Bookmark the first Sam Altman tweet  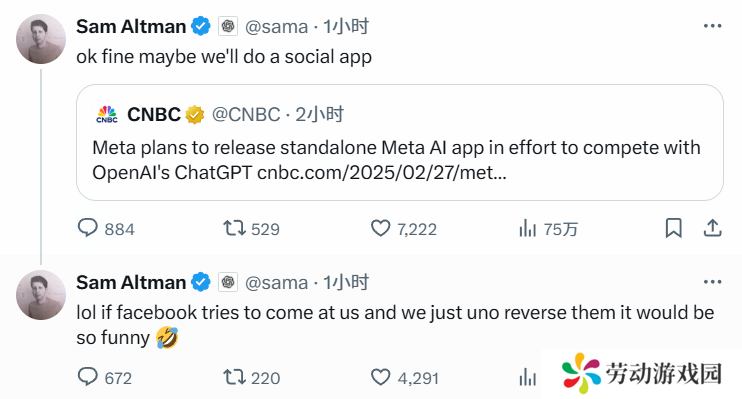[x=673, y=228]
